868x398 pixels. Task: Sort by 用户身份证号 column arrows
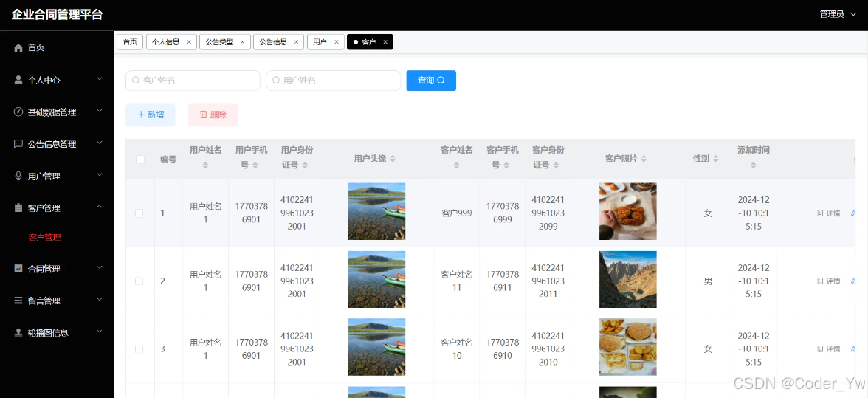point(305,165)
